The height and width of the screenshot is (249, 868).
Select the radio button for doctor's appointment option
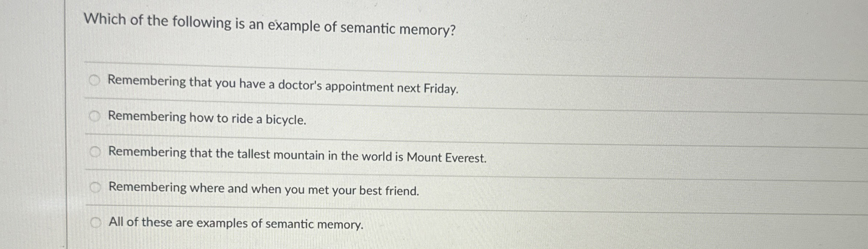[x=95, y=81]
